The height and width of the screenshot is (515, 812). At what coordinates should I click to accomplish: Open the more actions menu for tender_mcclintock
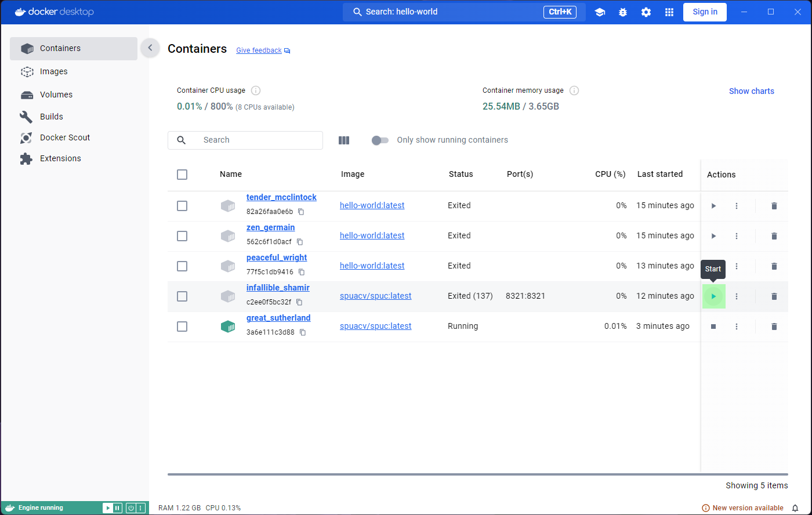tap(737, 206)
